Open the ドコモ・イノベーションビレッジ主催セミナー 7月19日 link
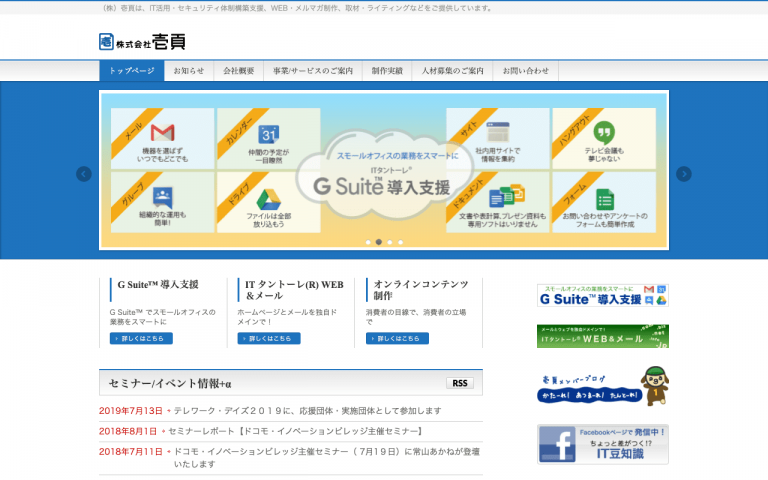 click(327, 457)
